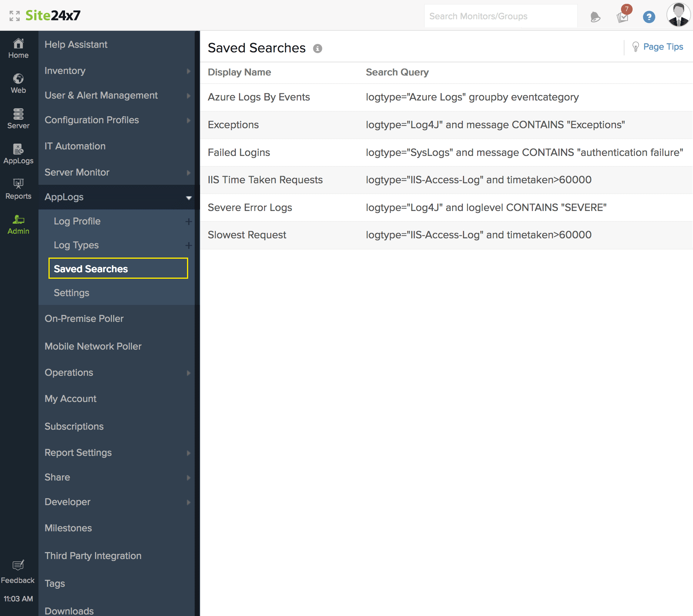Click the blue help question-mark icon

coord(649,16)
